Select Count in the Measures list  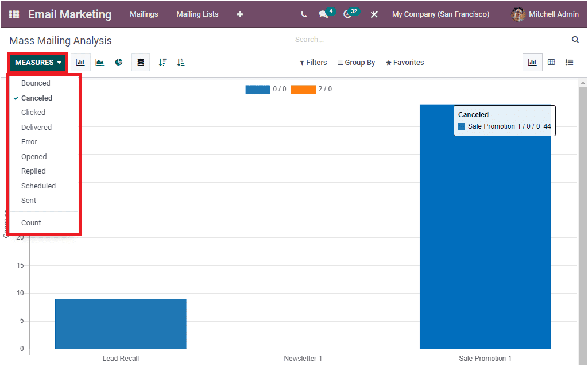click(31, 222)
